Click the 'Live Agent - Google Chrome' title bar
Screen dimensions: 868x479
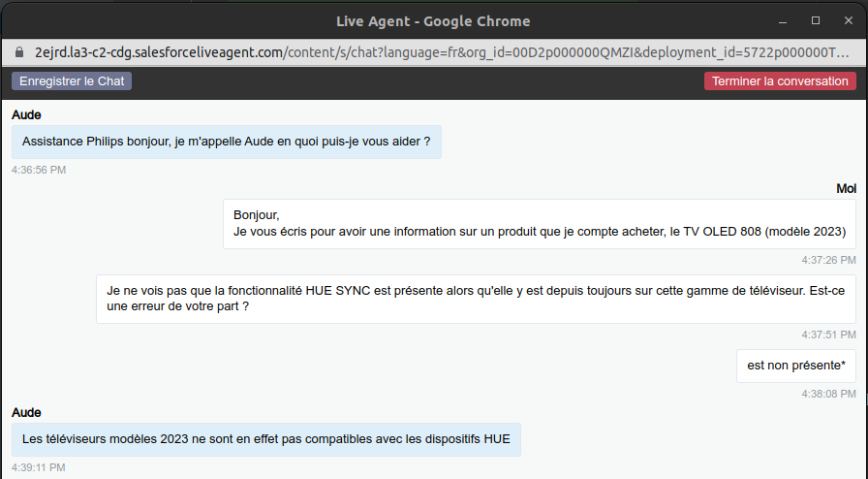[433, 21]
